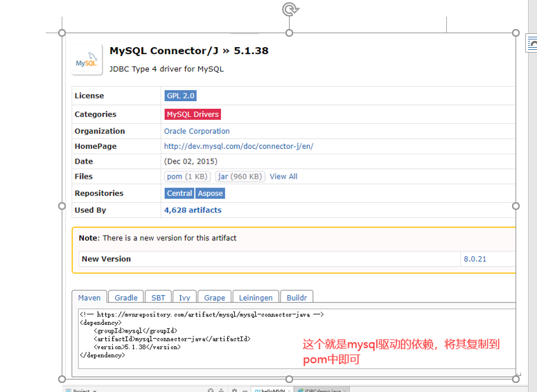The height and width of the screenshot is (392, 537).
Task: Open new version 8.0.21 link
Action: [x=475, y=259]
